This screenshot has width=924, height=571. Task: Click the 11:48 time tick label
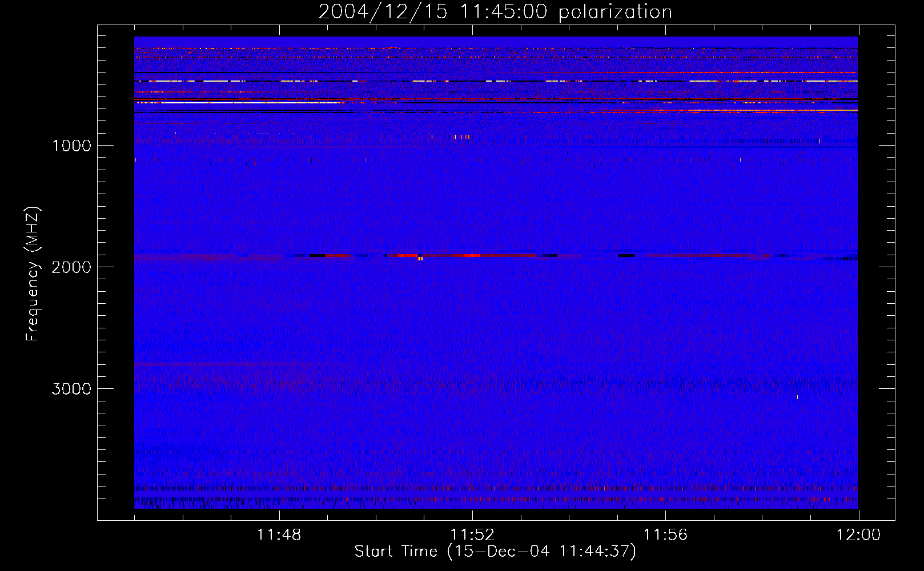tap(279, 535)
